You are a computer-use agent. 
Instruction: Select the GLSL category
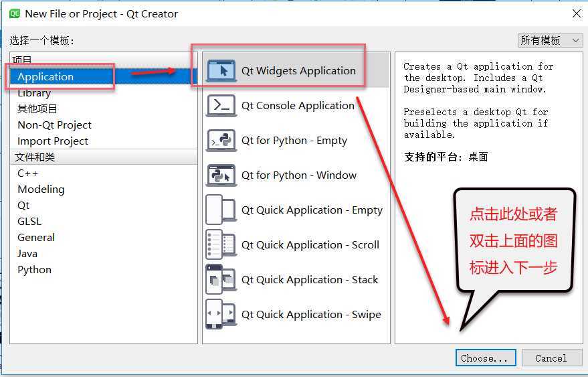(104, 222)
